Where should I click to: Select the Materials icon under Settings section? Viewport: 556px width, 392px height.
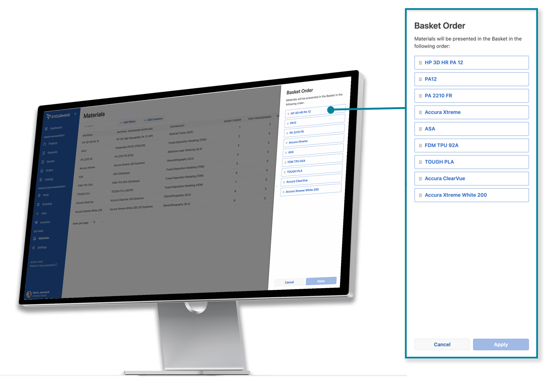point(35,239)
